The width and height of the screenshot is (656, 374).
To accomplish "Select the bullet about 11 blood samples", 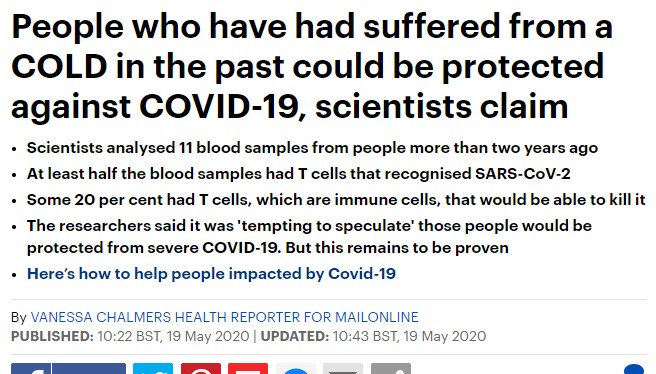I will 312,148.
